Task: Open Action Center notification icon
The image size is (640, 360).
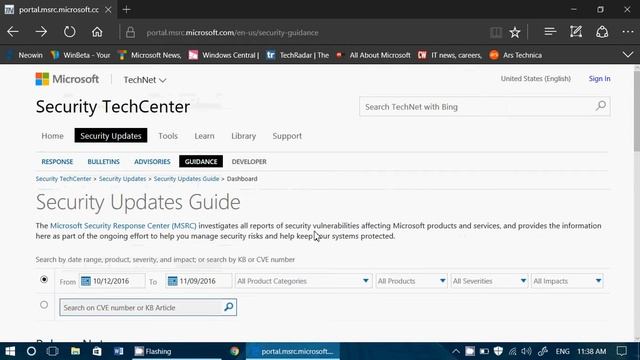Action: [622, 351]
